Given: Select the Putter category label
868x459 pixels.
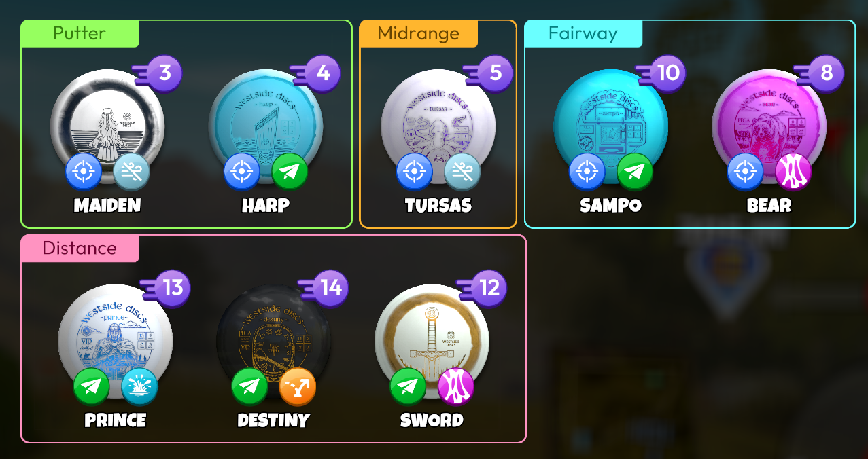Looking at the screenshot, I should click(x=80, y=33).
